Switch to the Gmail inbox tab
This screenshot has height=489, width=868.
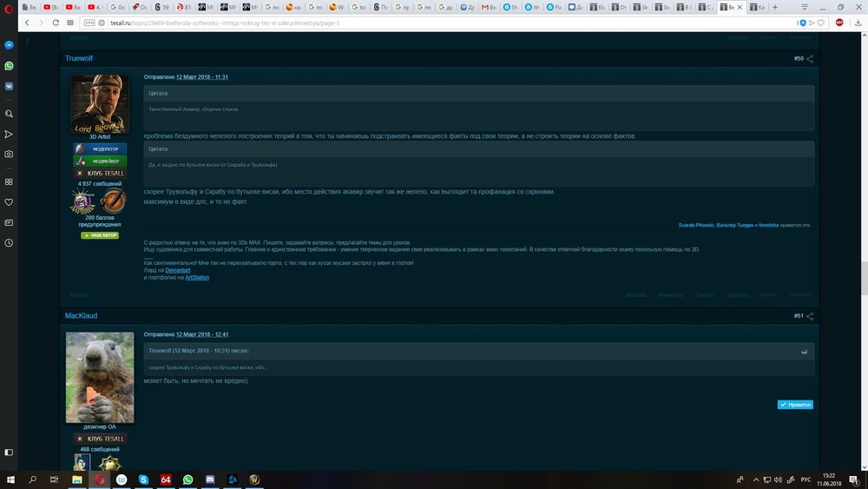tap(488, 7)
